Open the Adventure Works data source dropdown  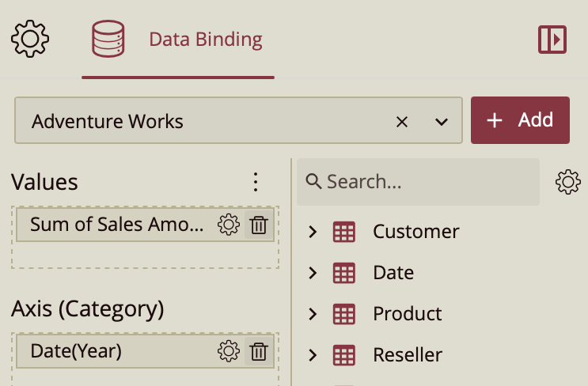coord(442,121)
